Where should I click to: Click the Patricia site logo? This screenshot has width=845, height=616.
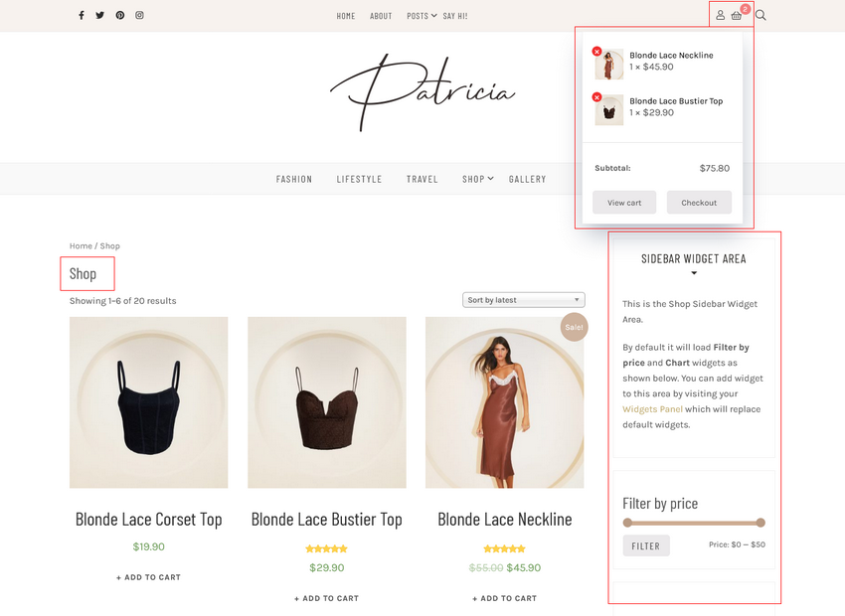click(422, 92)
